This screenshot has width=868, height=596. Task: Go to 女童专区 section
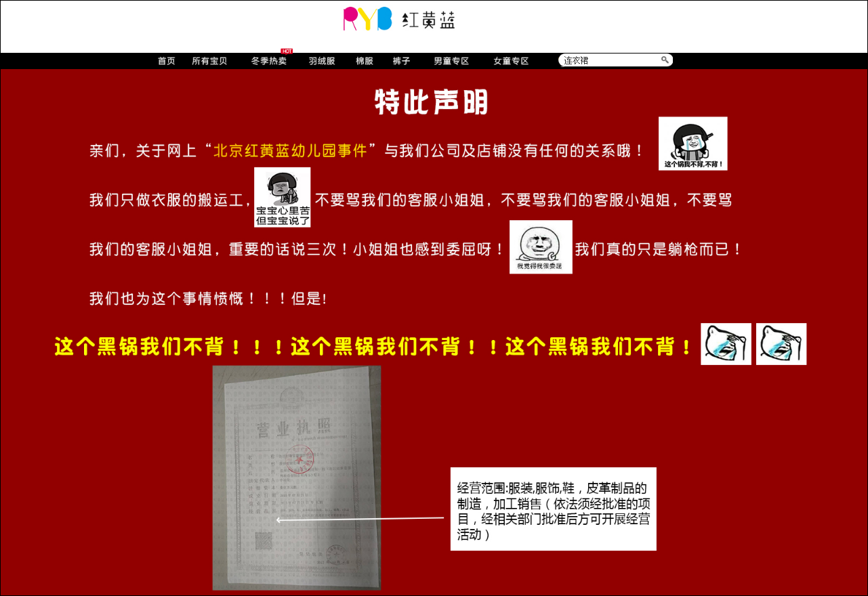511,61
